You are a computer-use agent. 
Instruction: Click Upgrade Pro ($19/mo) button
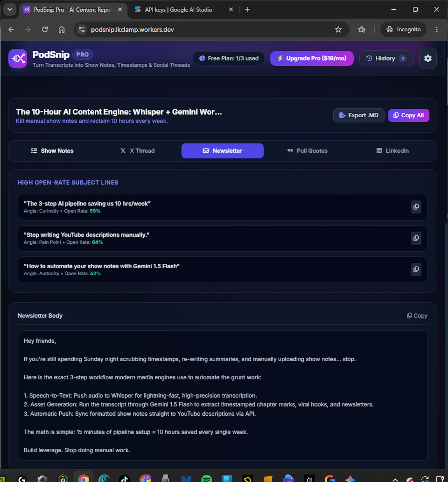point(312,58)
